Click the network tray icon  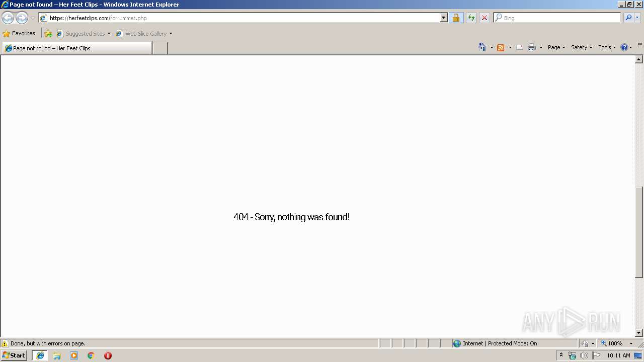click(572, 355)
